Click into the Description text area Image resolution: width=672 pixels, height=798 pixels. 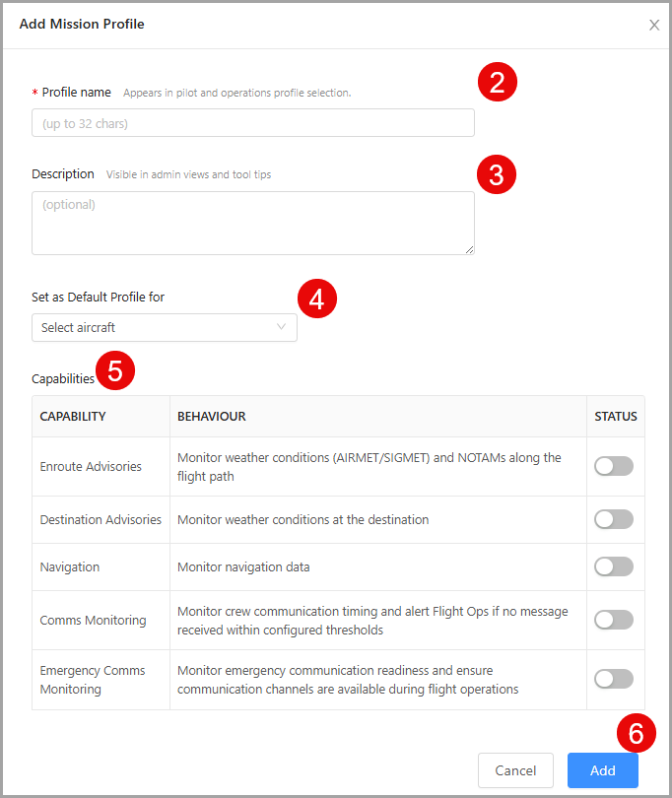pos(253,223)
